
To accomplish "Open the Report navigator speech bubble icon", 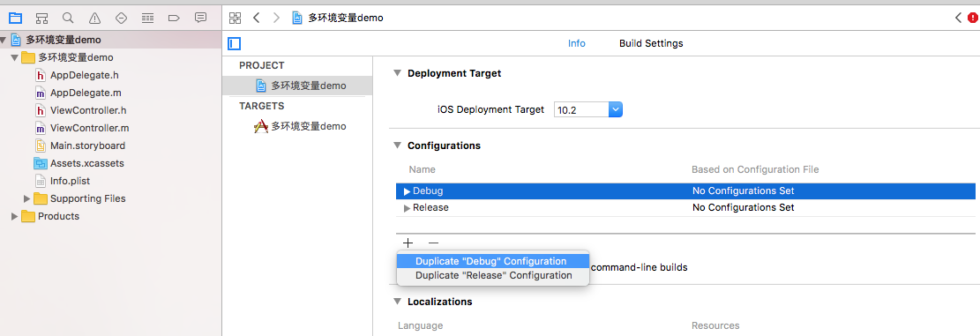I will [x=200, y=18].
